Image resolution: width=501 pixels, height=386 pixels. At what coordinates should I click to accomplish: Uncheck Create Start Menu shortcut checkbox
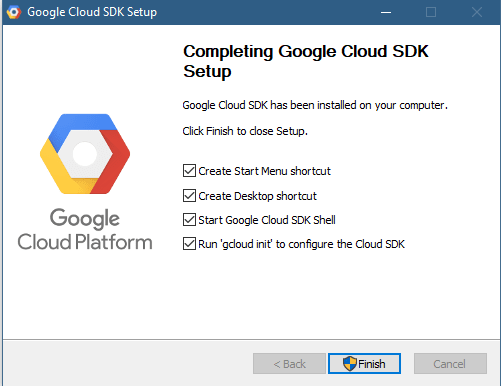coord(189,170)
